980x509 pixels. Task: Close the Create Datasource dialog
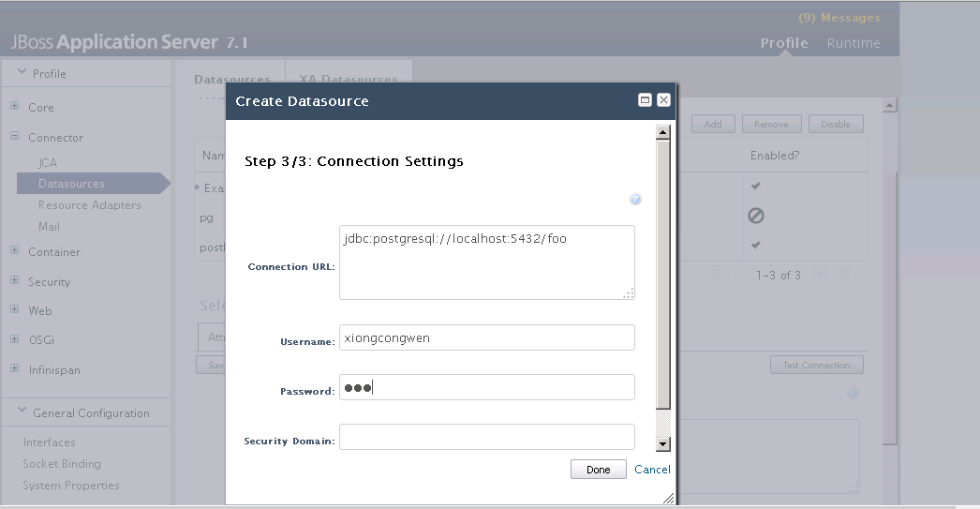click(x=663, y=100)
